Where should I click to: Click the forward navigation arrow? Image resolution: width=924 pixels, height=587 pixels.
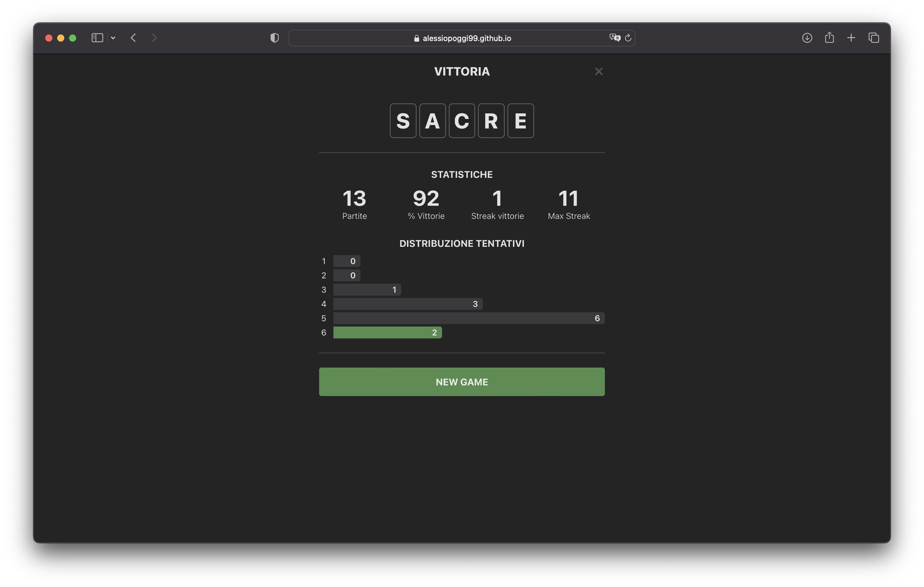(154, 38)
